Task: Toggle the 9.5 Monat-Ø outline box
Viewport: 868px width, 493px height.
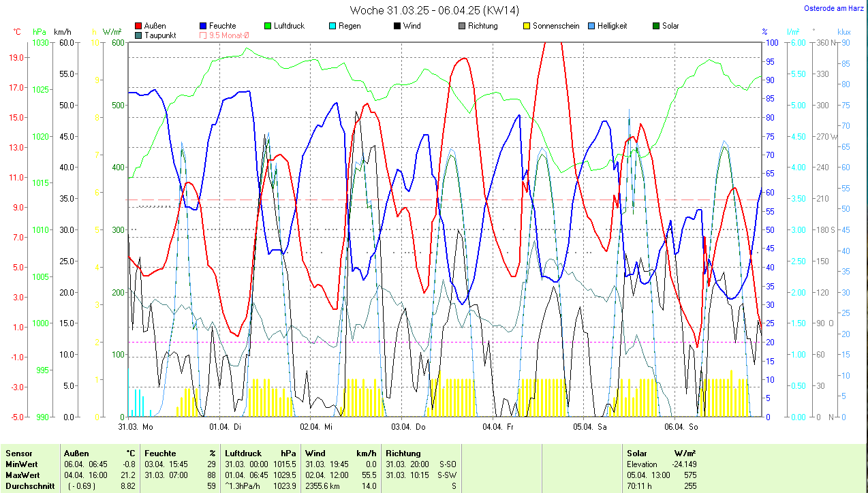Action: pos(203,35)
